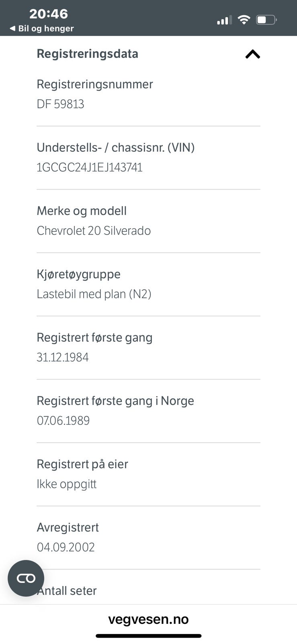Tap the Chevrolet 20 Silverado model text
This screenshot has width=297, height=644.
tap(94, 231)
